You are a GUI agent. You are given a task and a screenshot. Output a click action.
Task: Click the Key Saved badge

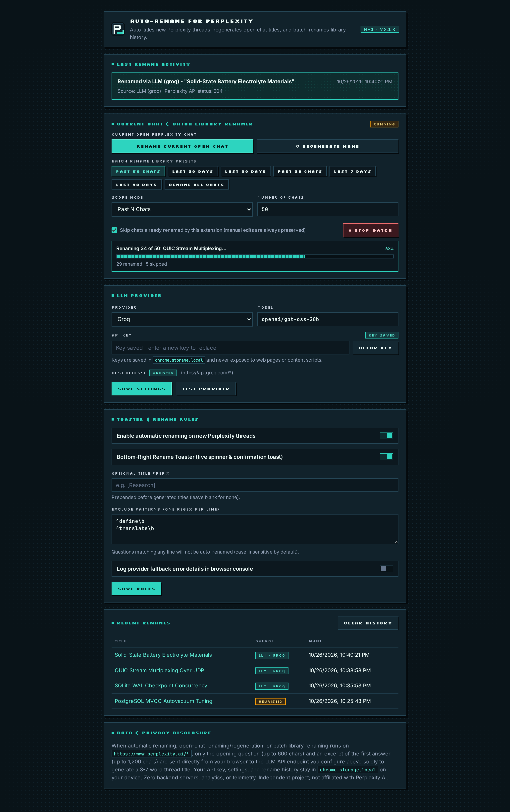pyautogui.click(x=382, y=335)
